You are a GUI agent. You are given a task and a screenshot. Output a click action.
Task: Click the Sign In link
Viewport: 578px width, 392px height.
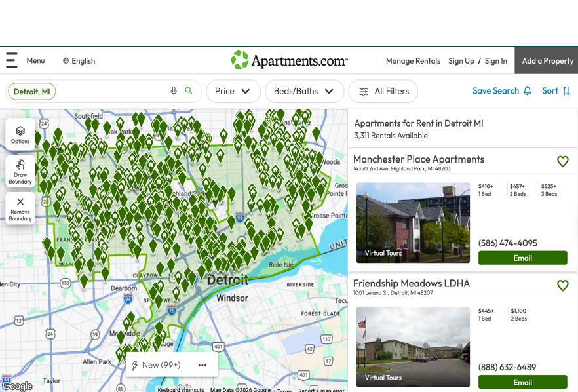496,61
